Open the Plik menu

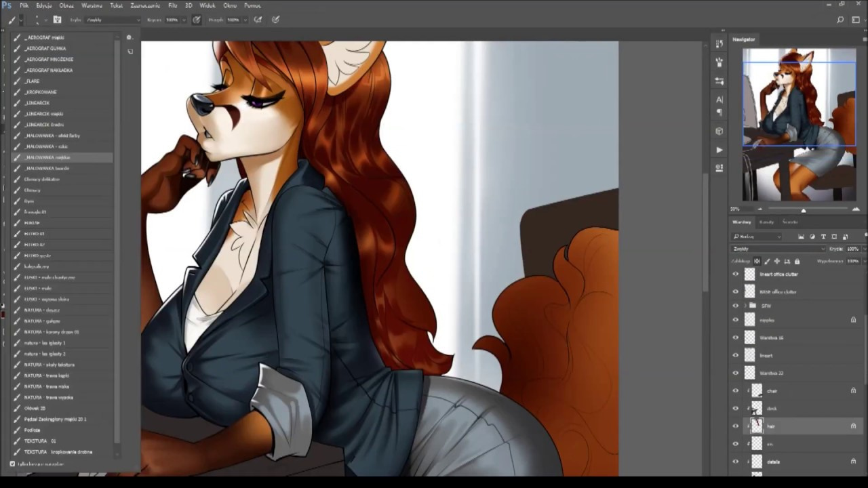pos(24,5)
